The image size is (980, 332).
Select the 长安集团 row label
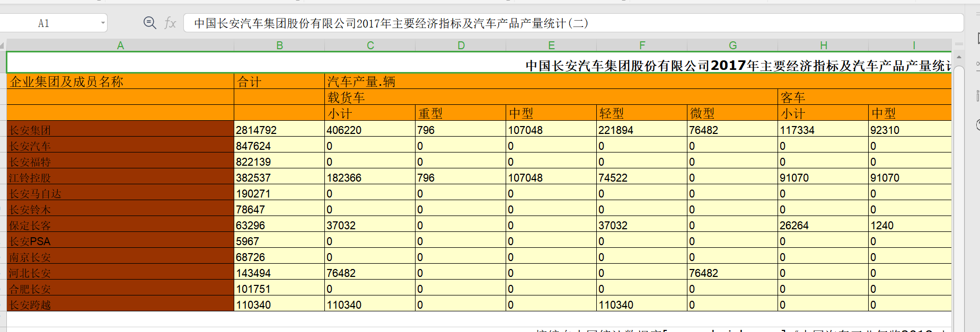120,129
